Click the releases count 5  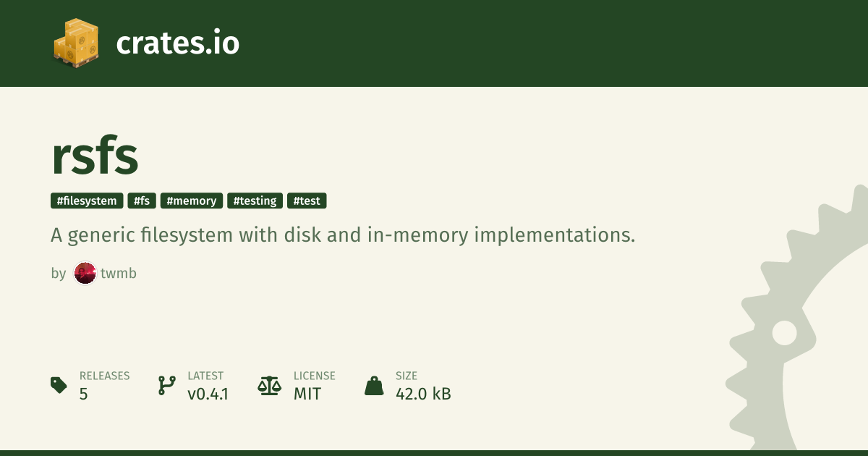[x=83, y=394]
